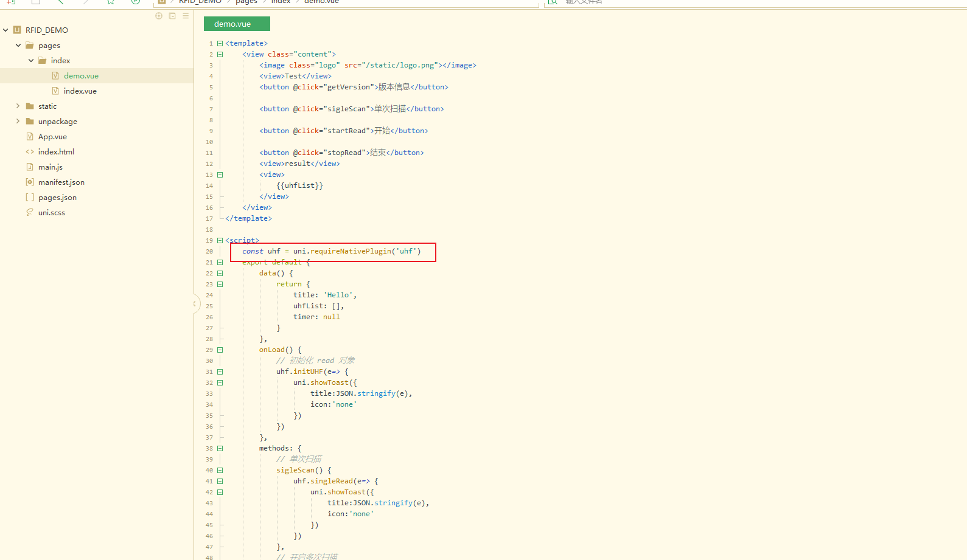Click 'timer: null' in line 26
The width and height of the screenshot is (967, 560).
tap(316, 317)
